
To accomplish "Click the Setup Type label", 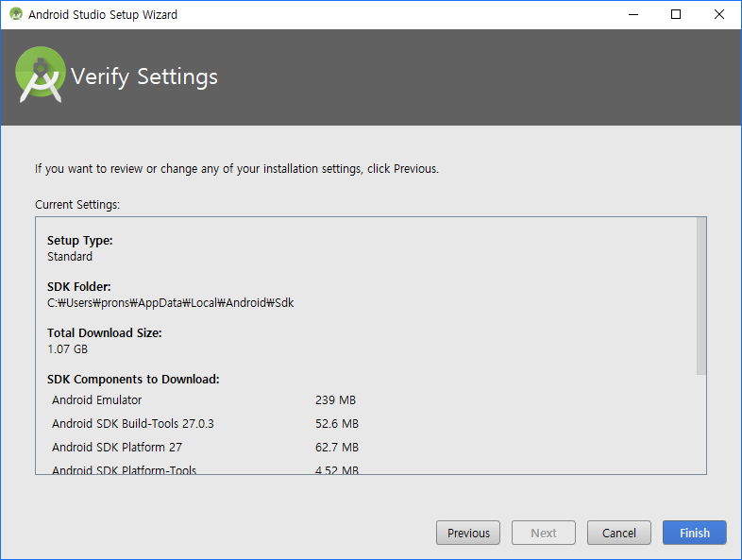I will (x=80, y=241).
